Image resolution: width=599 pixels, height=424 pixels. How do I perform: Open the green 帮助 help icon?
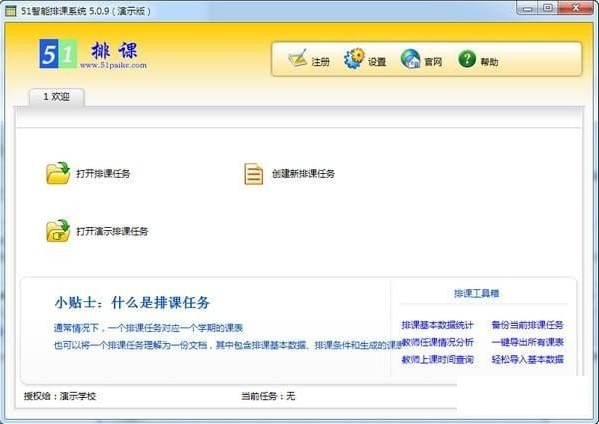tap(467, 59)
